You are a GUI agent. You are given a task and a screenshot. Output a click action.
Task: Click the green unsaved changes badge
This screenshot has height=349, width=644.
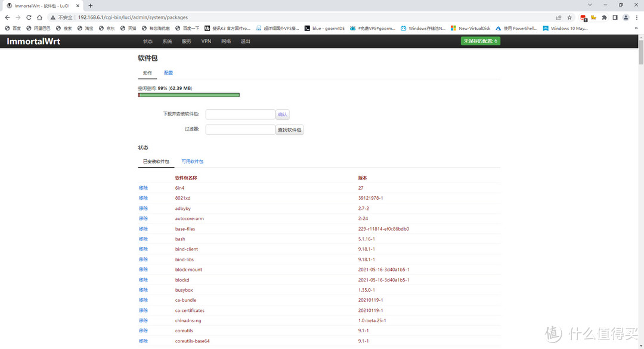pyautogui.click(x=480, y=41)
